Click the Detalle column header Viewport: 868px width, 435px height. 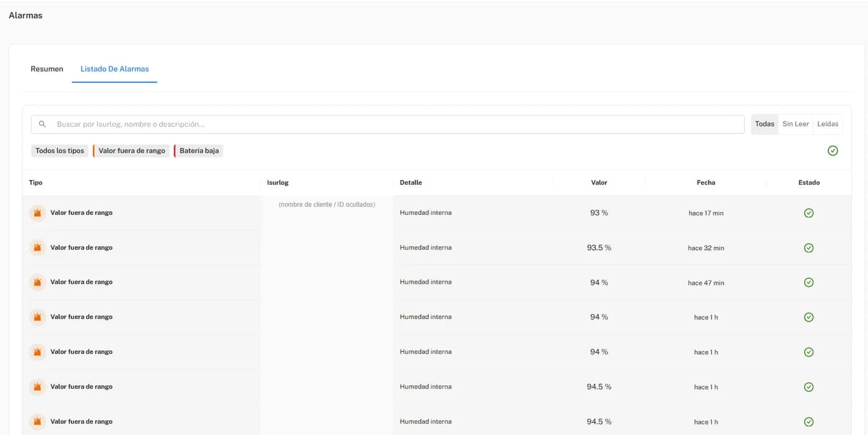click(x=411, y=182)
